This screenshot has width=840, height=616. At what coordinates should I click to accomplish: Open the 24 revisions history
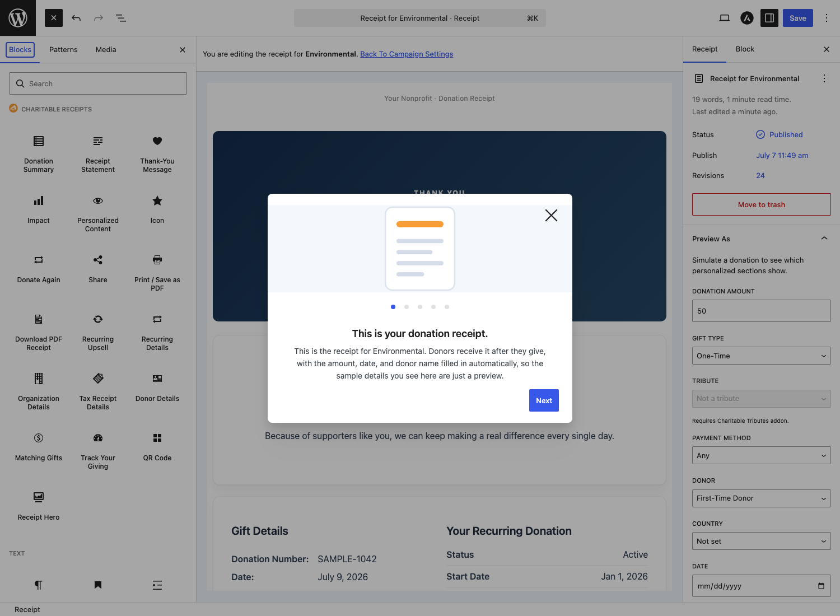pos(760,176)
